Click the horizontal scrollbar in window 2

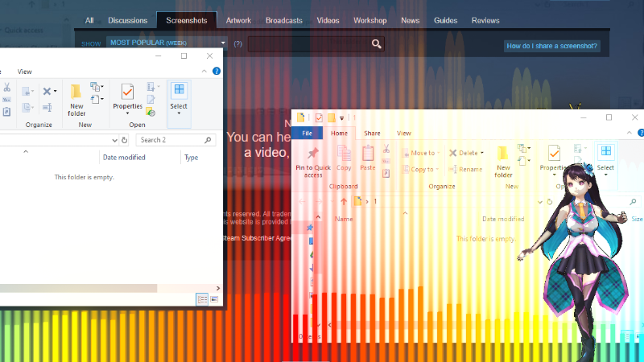pyautogui.click(x=78, y=289)
